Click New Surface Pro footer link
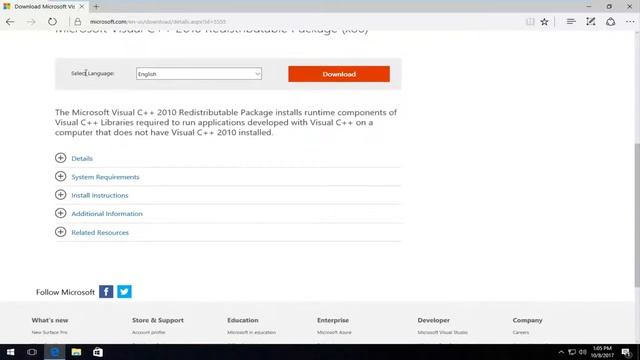The image size is (640, 360). (49, 332)
